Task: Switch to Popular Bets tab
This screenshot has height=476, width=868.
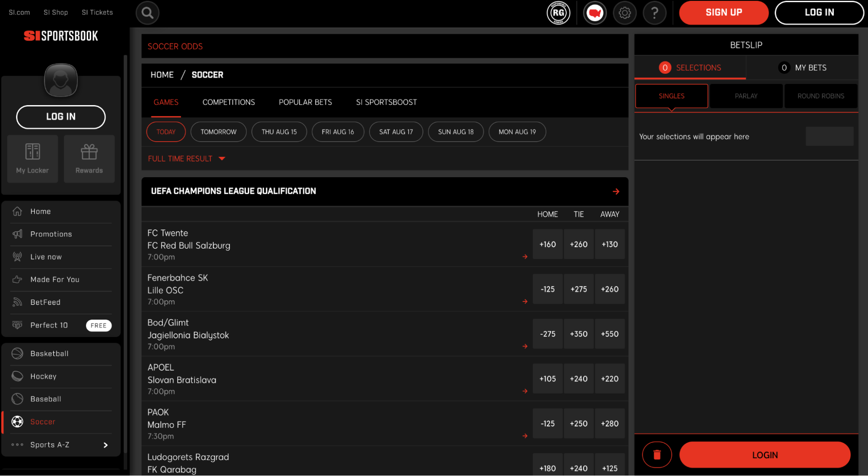Action: [305, 102]
